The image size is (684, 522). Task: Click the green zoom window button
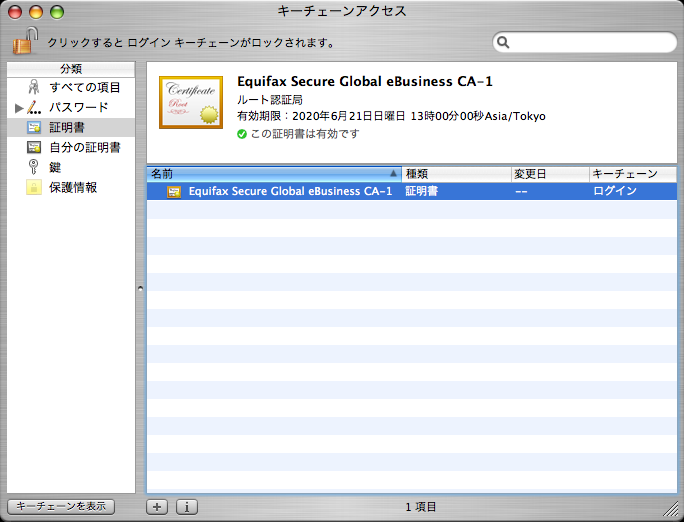pyautogui.click(x=57, y=12)
